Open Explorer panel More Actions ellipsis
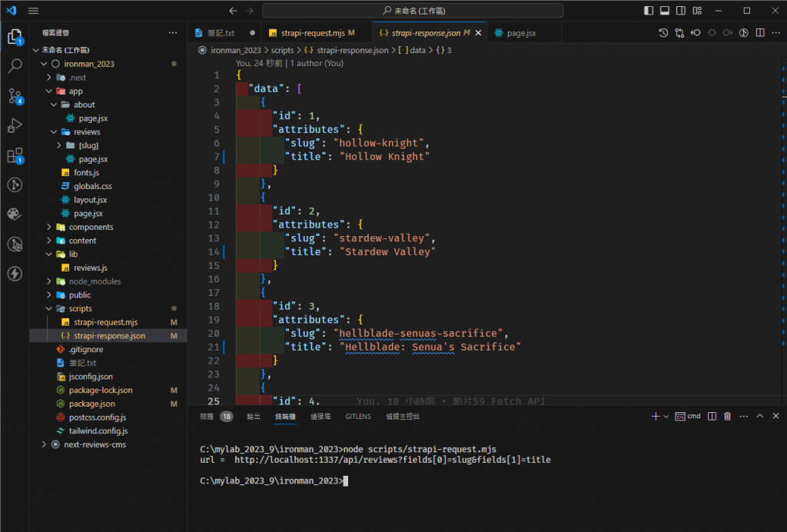 (x=173, y=32)
